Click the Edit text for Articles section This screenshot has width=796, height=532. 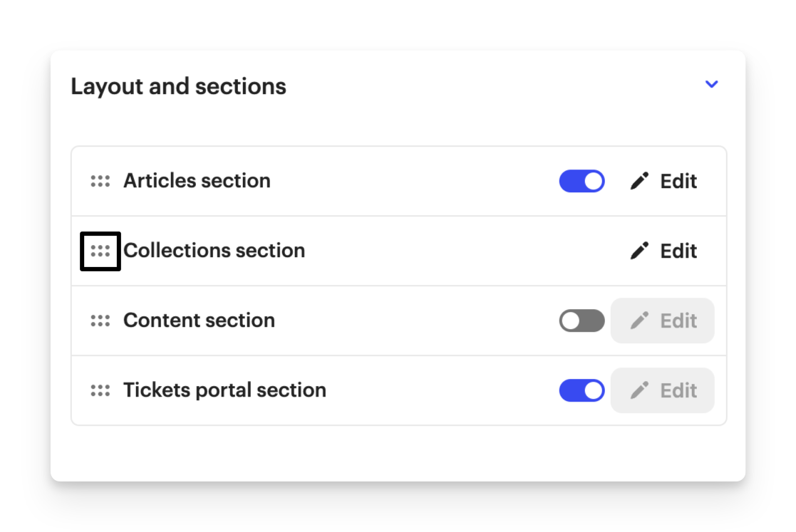coord(678,181)
